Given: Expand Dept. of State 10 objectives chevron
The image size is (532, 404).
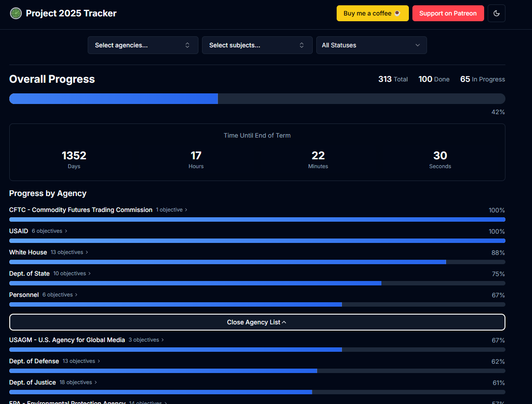Looking at the screenshot, I should [x=89, y=273].
